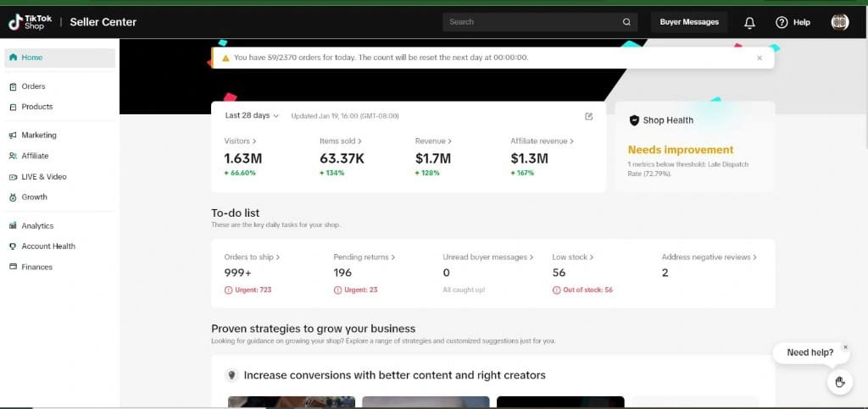Open the waving hand help chat button
Viewport: 868px width, 409px height.
[x=840, y=382]
